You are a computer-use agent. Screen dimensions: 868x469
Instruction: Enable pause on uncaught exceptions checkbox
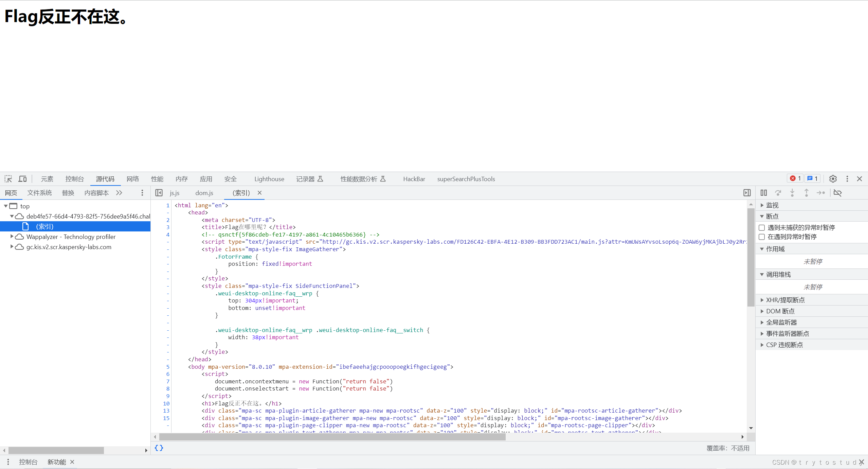[762, 227]
